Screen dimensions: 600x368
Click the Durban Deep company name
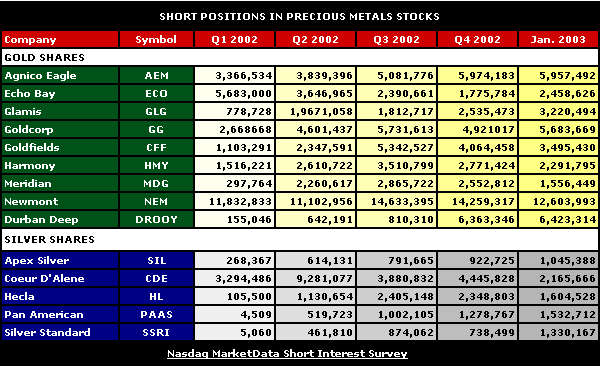(x=41, y=219)
